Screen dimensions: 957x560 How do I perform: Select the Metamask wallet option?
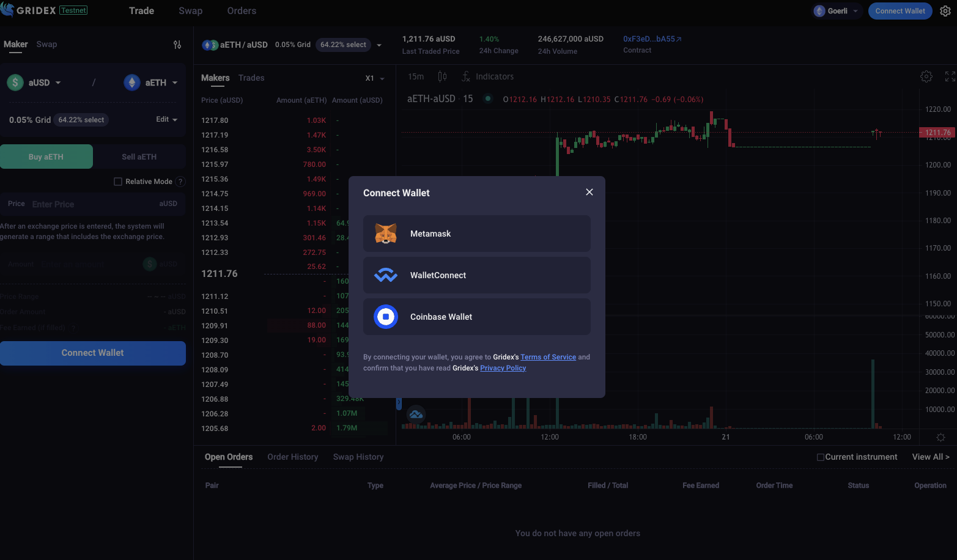tap(476, 234)
